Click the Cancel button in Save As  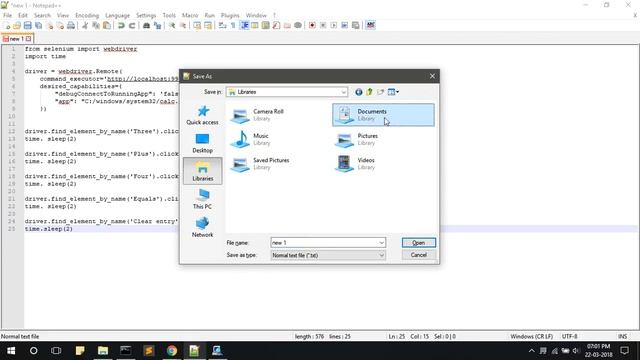point(419,255)
